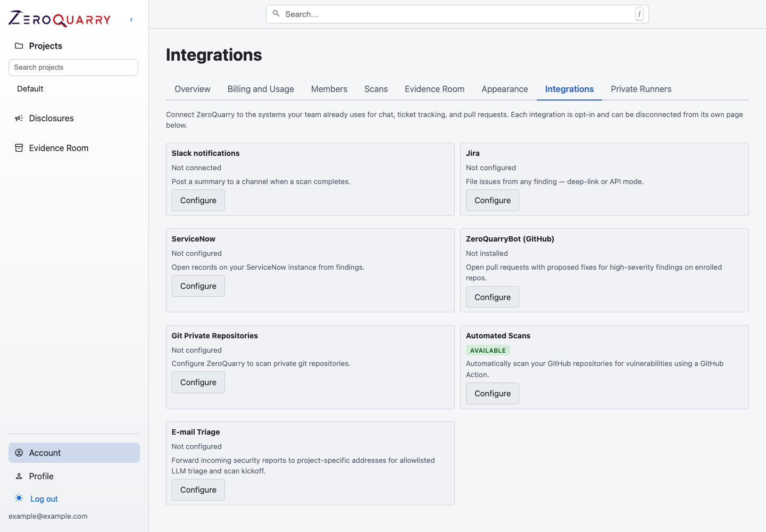Screen dimensions: 766x532
Task: Click the Git Private Repositories heading
Action: click(x=215, y=336)
